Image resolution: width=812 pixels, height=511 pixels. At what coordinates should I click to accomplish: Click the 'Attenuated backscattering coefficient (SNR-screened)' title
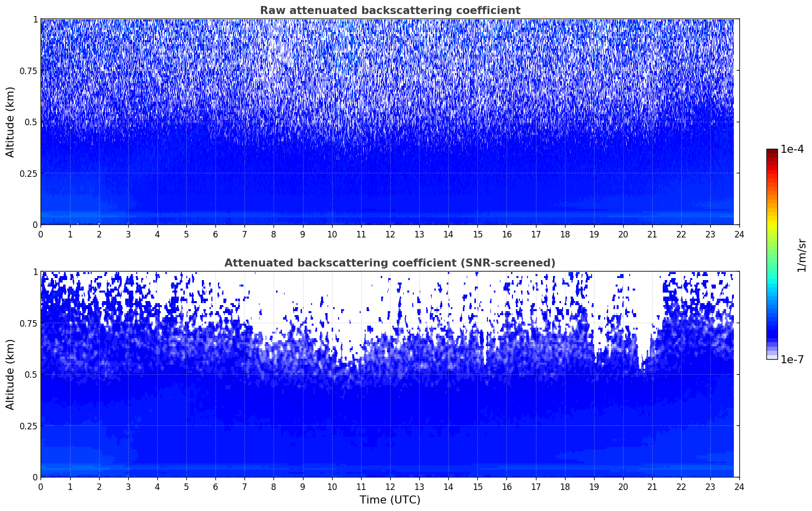click(390, 263)
